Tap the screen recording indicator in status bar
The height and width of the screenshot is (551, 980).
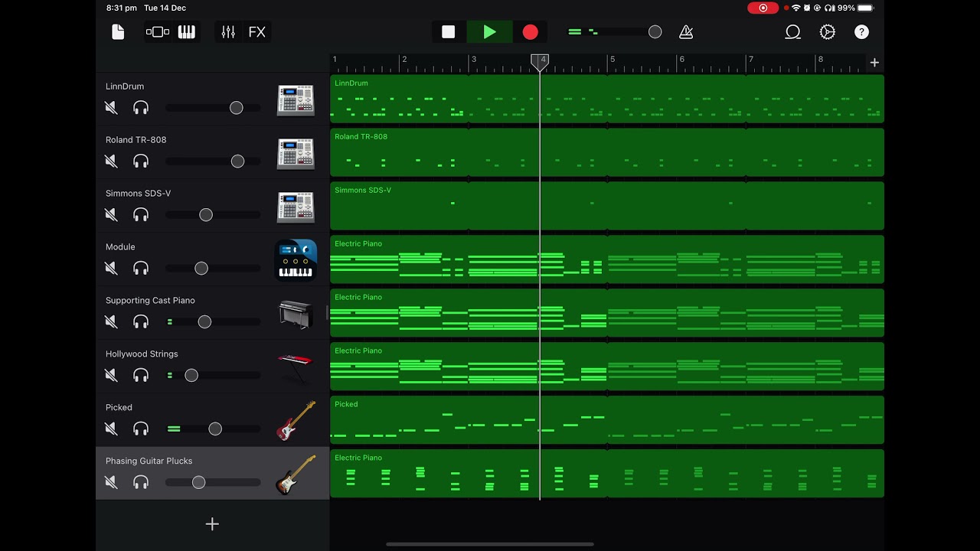(763, 8)
